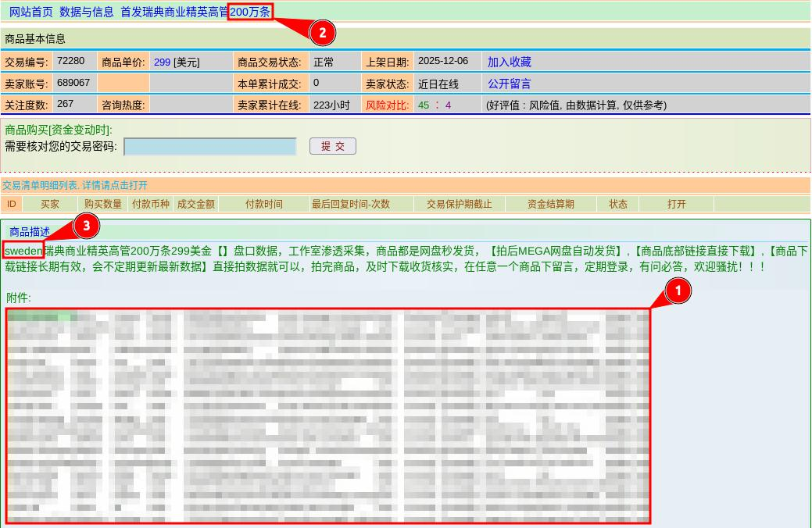Click the 风险对比 label
The width and height of the screenshot is (812, 528).
(387, 105)
